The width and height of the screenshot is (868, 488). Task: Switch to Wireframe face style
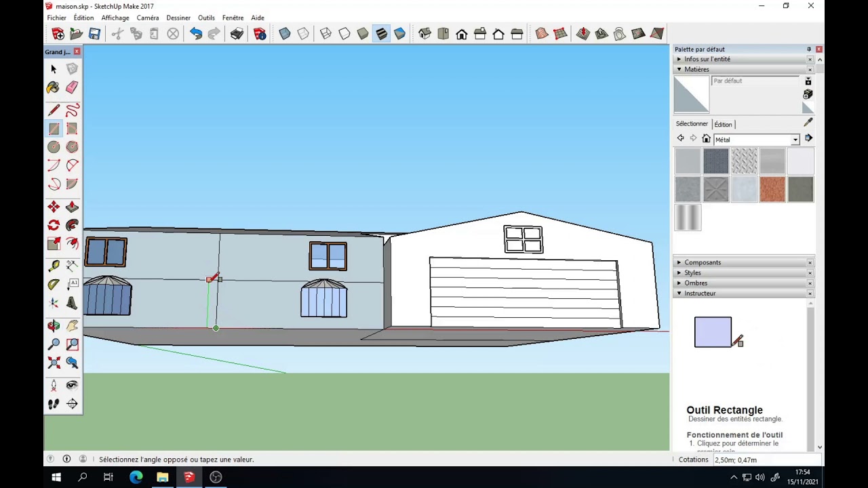tap(325, 34)
